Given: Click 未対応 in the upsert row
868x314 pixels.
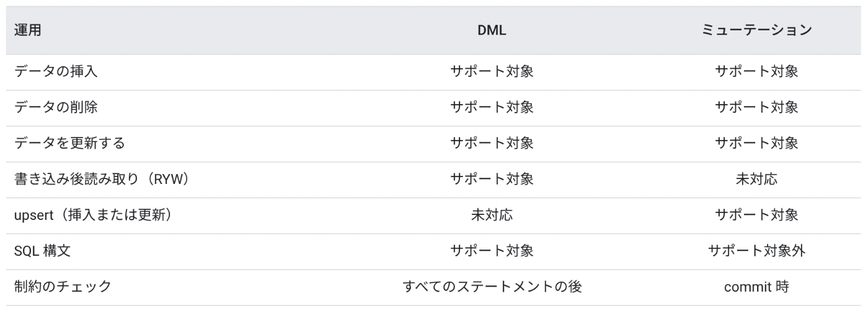Looking at the screenshot, I should [492, 216].
